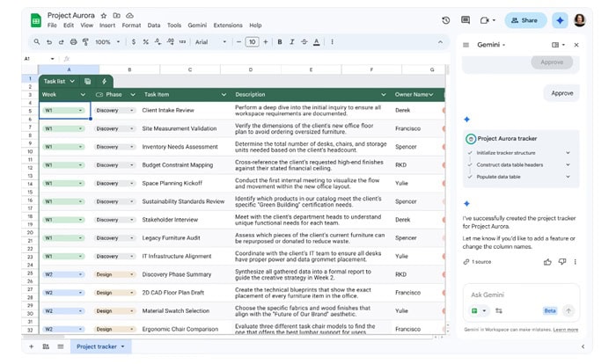Give thumbs down to the Gemini response
Screen dimensions: 616x364
562,262
